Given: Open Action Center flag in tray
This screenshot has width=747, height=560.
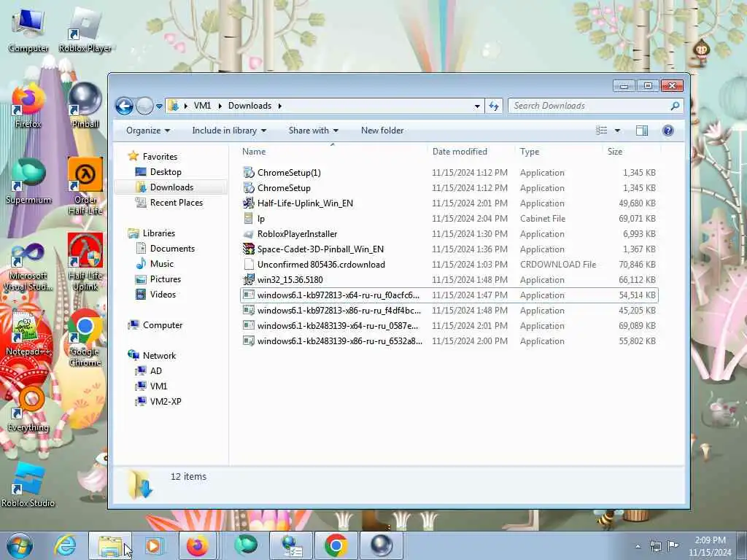Looking at the screenshot, I should (x=673, y=545).
